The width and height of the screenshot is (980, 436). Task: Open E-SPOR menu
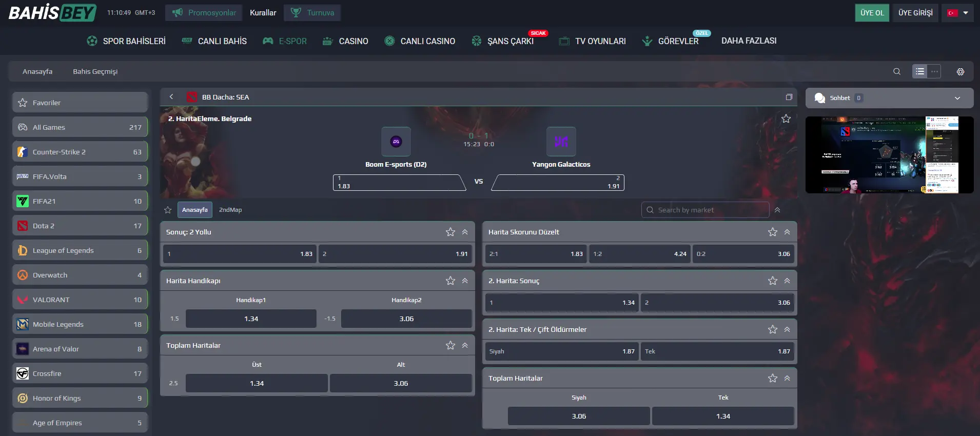click(x=285, y=41)
